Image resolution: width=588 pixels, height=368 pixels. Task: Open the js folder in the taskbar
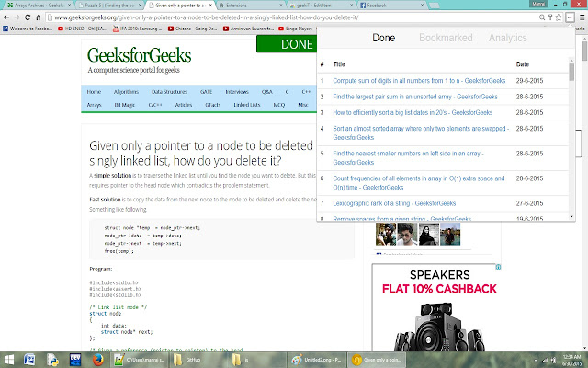255,360
